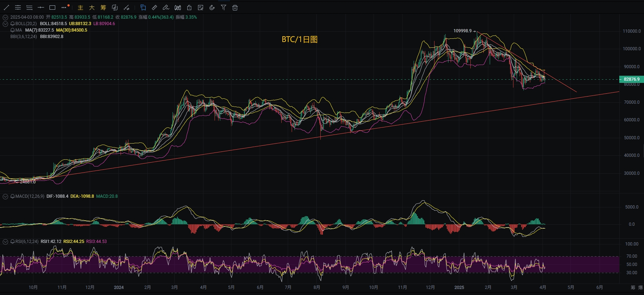This screenshot has width=644, height=295.
Task: Click the BOLL alert bell icon
Action: pos(13,24)
